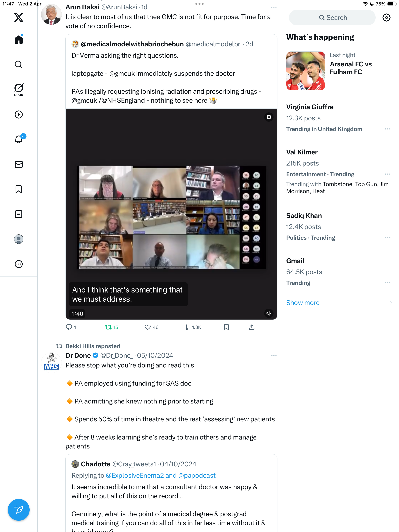The width and height of the screenshot is (399, 532).
Task: Toggle closed captions on the video
Action: [x=269, y=117]
